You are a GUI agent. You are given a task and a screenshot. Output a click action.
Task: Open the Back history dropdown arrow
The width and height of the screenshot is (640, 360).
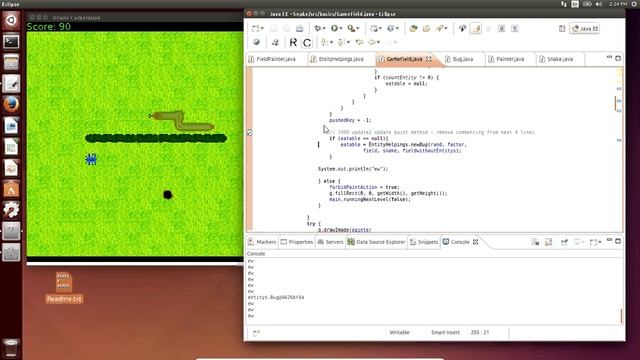click(x=378, y=42)
